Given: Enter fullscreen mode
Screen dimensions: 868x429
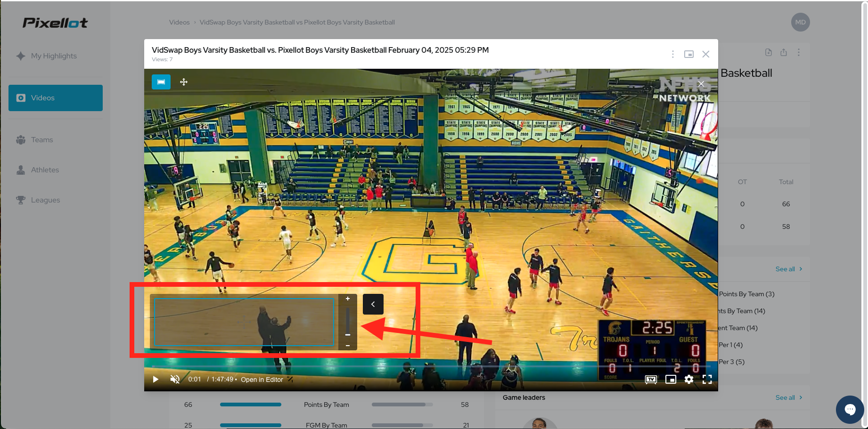Looking at the screenshot, I should coord(707,380).
